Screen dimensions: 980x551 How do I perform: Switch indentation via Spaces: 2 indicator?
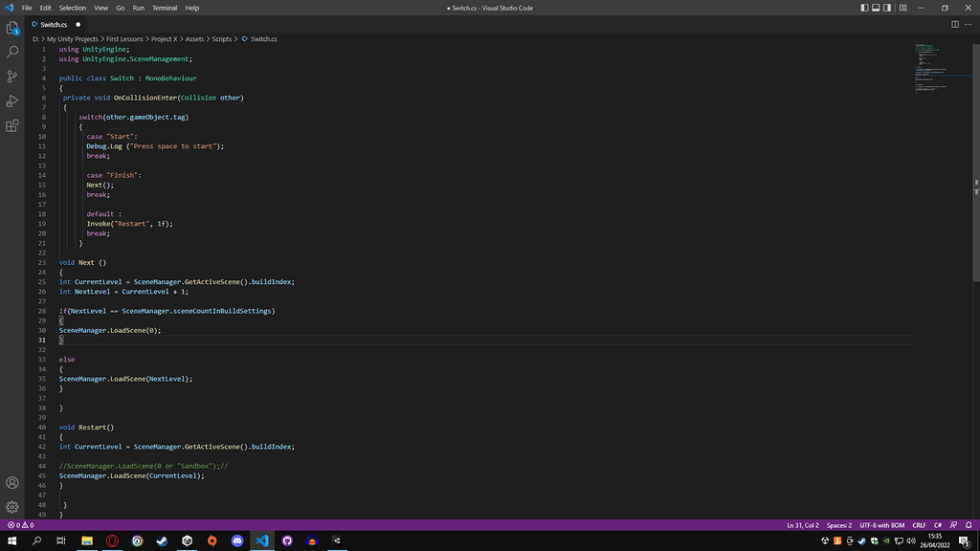pos(838,525)
